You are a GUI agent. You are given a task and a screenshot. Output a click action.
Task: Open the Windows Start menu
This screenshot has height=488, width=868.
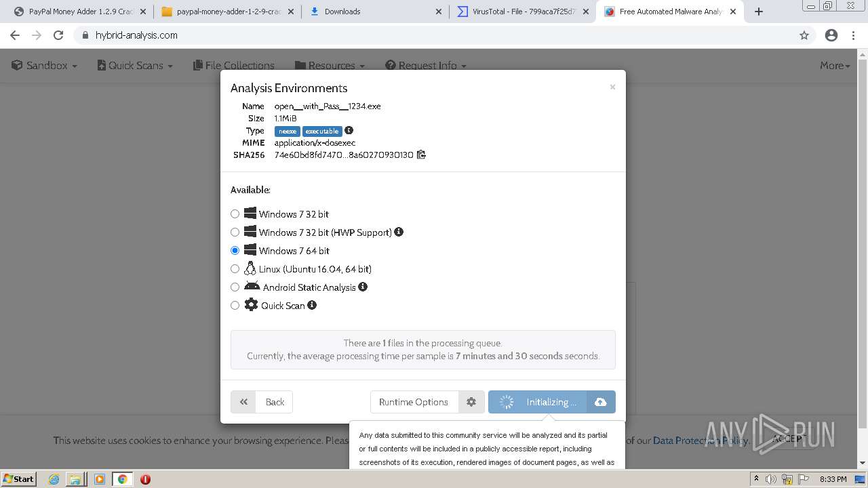tap(19, 479)
